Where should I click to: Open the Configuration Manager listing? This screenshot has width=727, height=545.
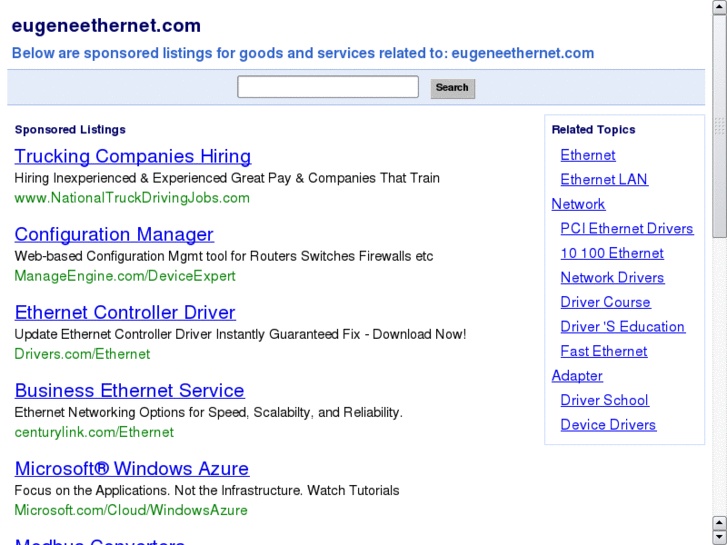click(x=114, y=234)
